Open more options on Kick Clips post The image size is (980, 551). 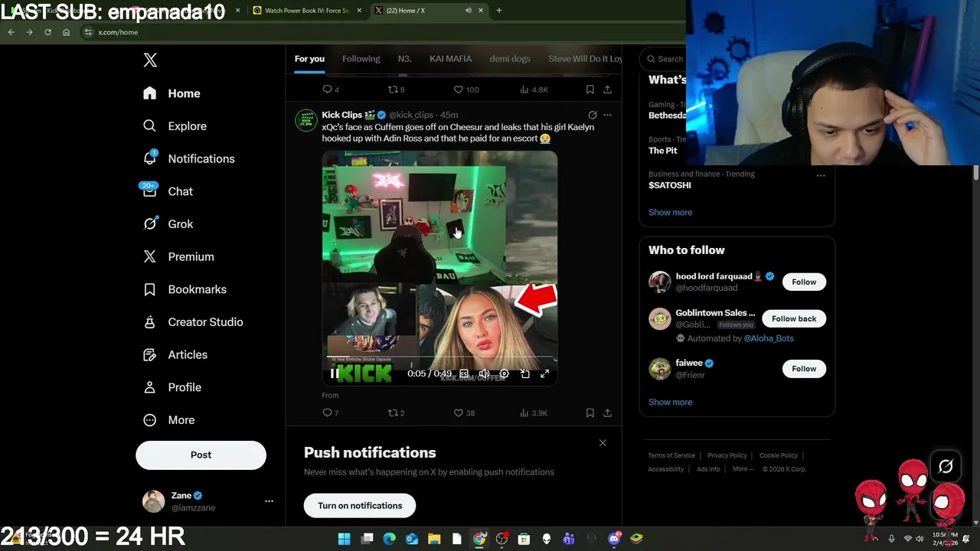[607, 115]
